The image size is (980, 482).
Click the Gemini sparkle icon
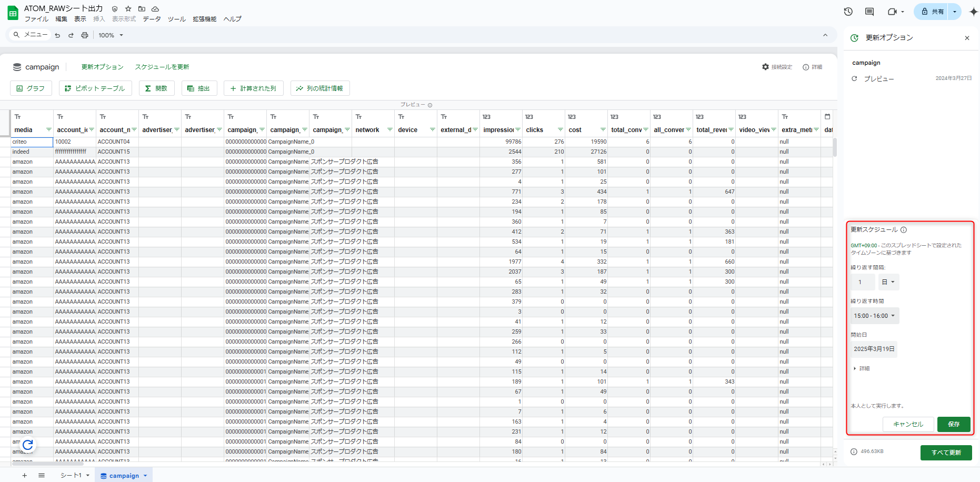(973, 12)
